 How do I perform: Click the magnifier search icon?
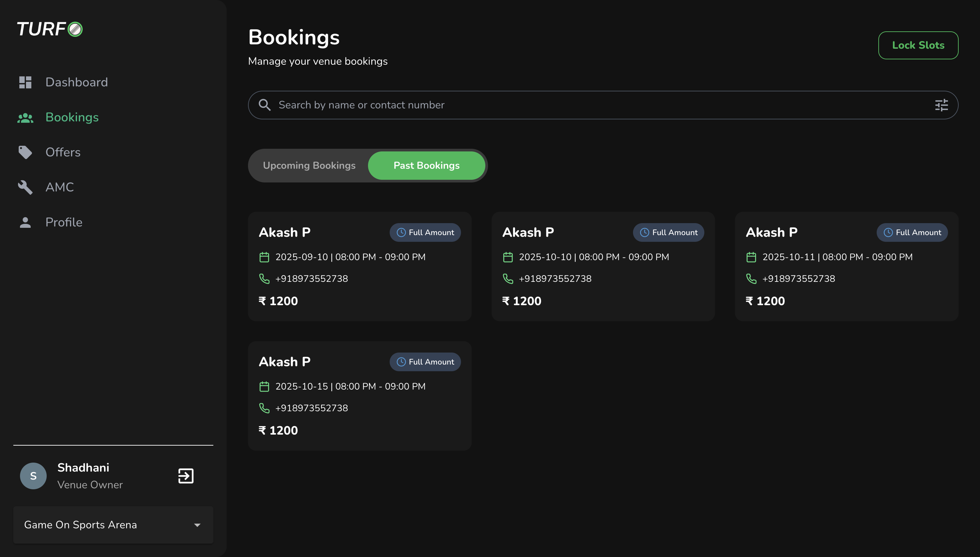point(264,105)
